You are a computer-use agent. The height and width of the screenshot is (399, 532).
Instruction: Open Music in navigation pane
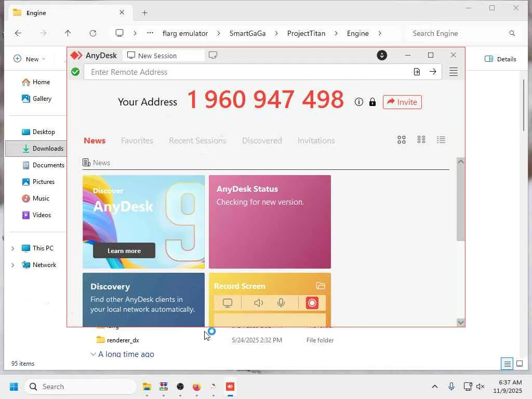pyautogui.click(x=36, y=198)
